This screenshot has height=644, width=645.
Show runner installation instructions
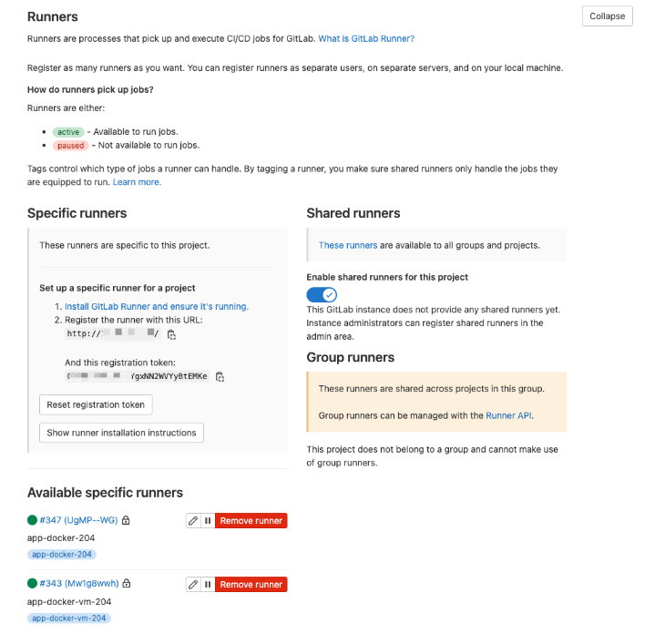[121, 433]
